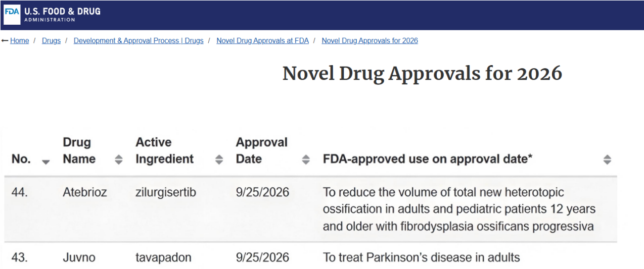Viewport: 644px width, 269px height.
Task: Sort by Drug Name column arrows
Action: tap(118, 159)
